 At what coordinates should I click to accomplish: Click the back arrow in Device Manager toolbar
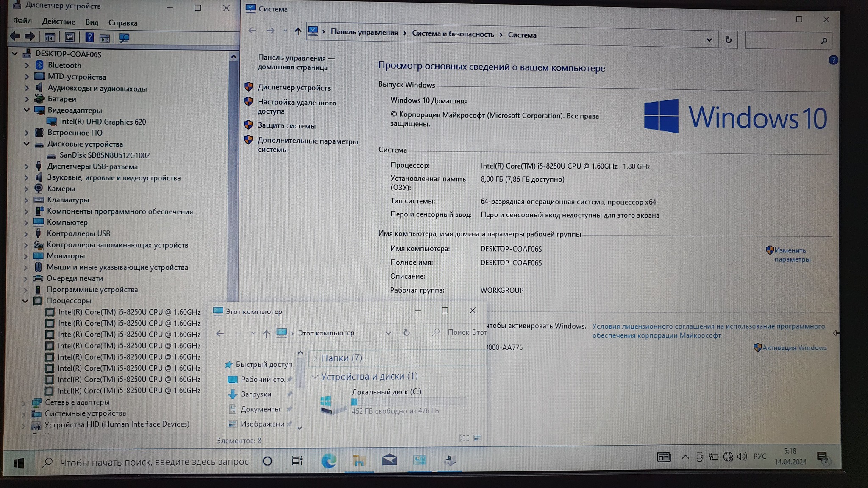click(x=15, y=37)
